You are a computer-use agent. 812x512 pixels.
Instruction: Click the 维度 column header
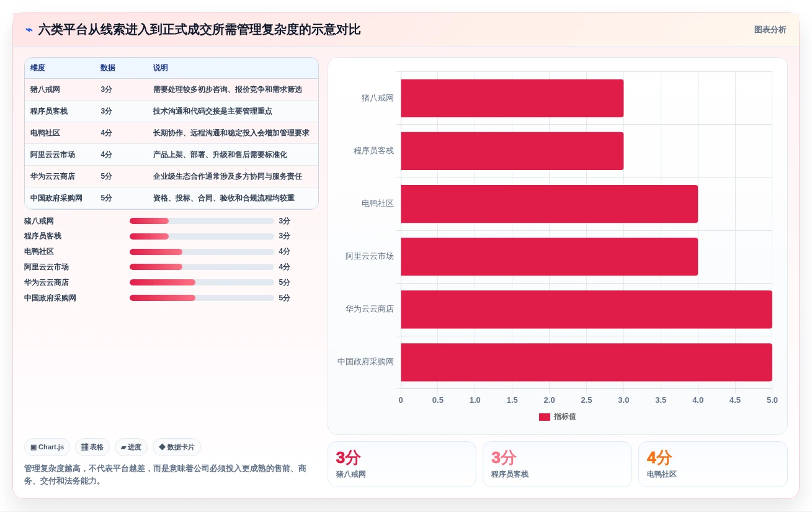point(38,68)
